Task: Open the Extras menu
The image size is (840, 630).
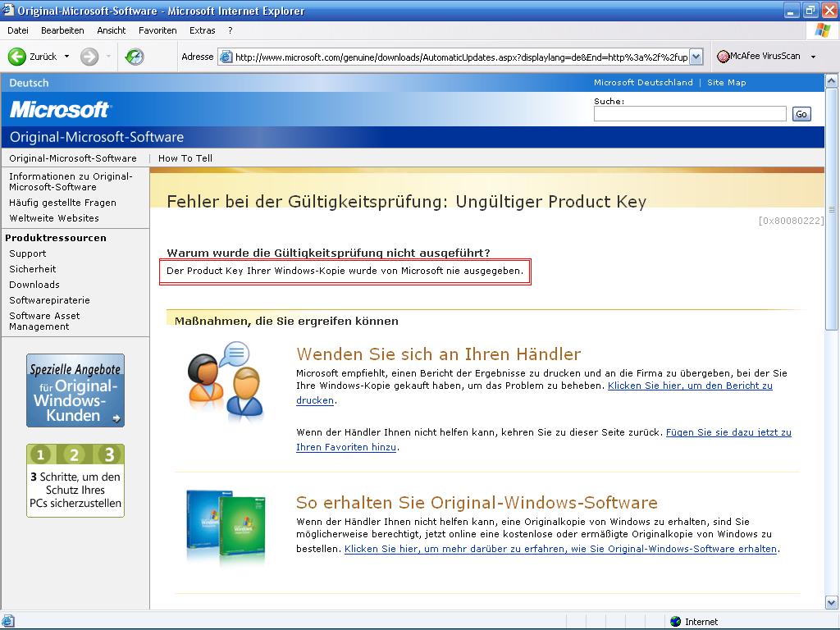Action: pos(202,30)
